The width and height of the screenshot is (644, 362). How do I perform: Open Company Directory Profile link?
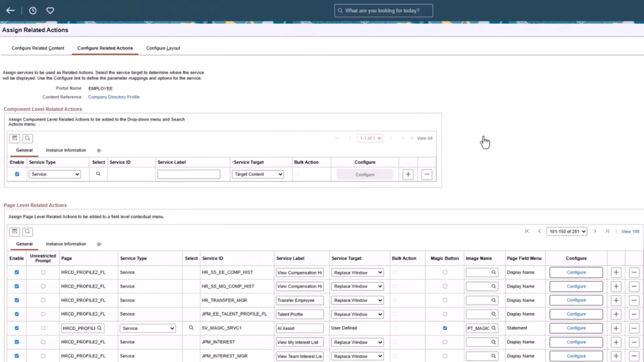[x=114, y=97]
